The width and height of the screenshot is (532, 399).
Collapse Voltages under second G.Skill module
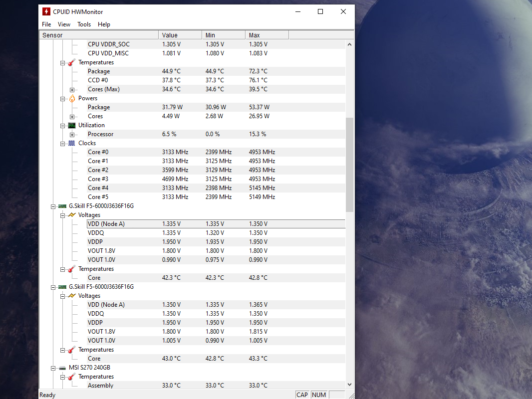(x=62, y=296)
